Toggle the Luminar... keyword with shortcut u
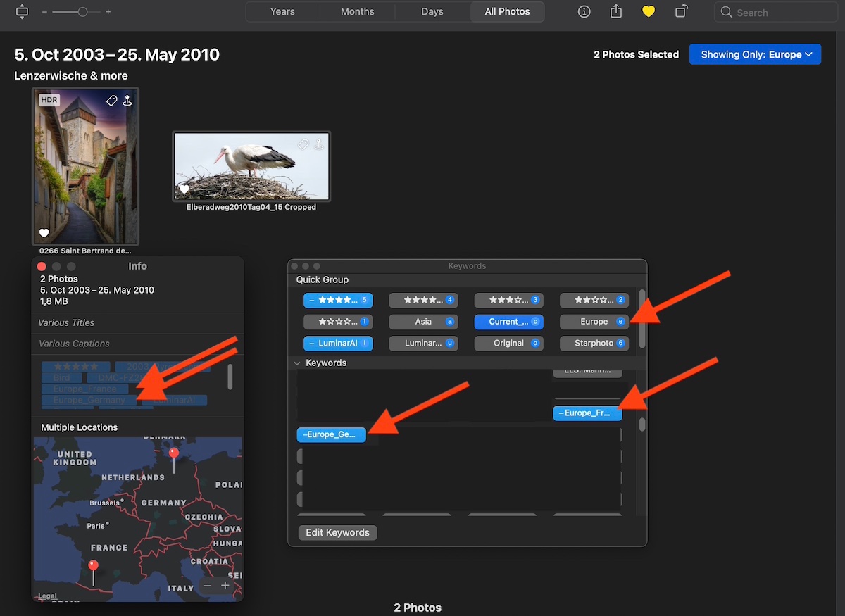The width and height of the screenshot is (845, 616). pyautogui.click(x=423, y=344)
